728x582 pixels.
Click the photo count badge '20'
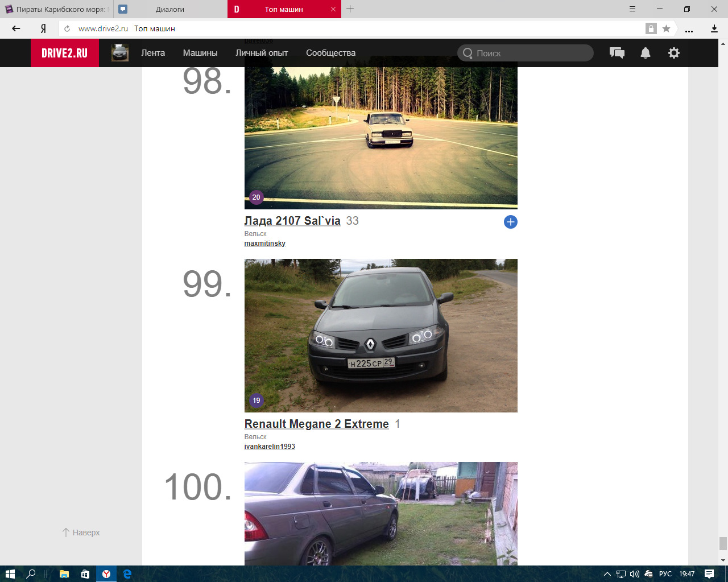click(x=256, y=197)
